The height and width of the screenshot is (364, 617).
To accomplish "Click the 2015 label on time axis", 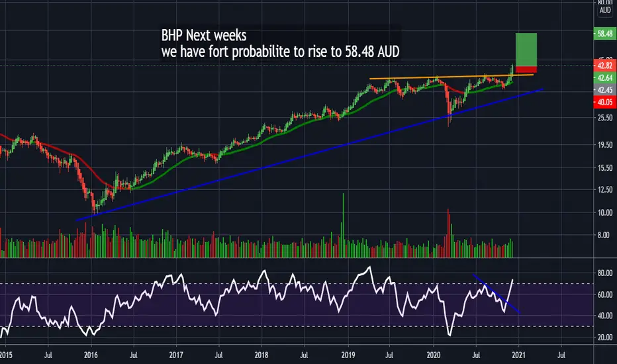I will click(x=6, y=355).
